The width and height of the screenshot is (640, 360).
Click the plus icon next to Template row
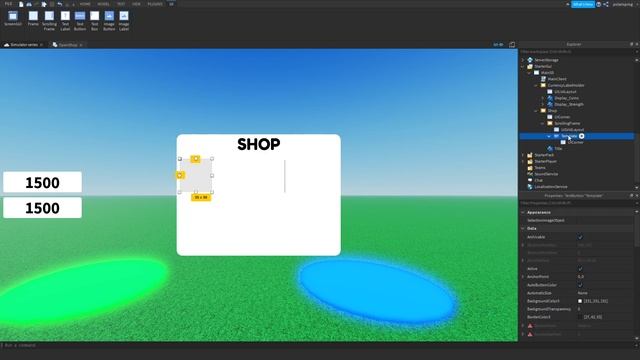tap(582, 136)
